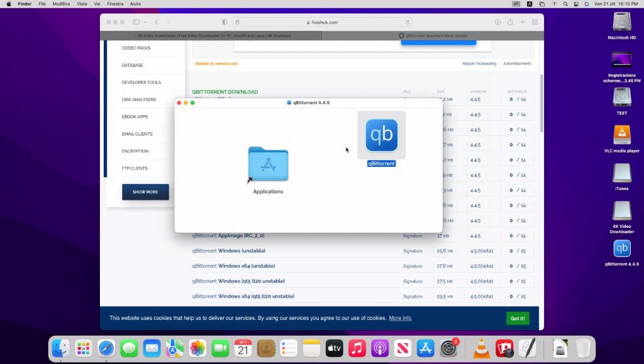Open Safari tab overview grid icon

535,22
